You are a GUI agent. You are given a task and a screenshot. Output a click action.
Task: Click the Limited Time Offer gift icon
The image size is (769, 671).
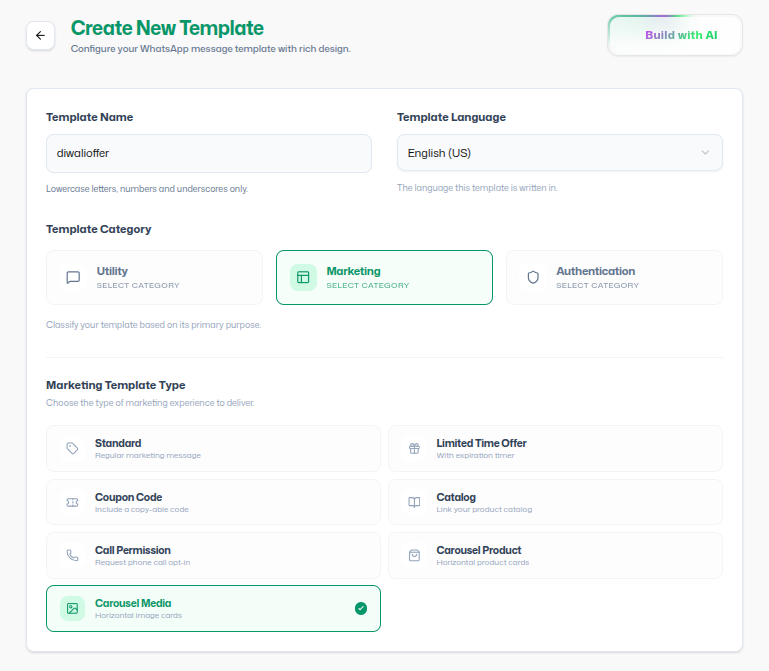tap(414, 448)
